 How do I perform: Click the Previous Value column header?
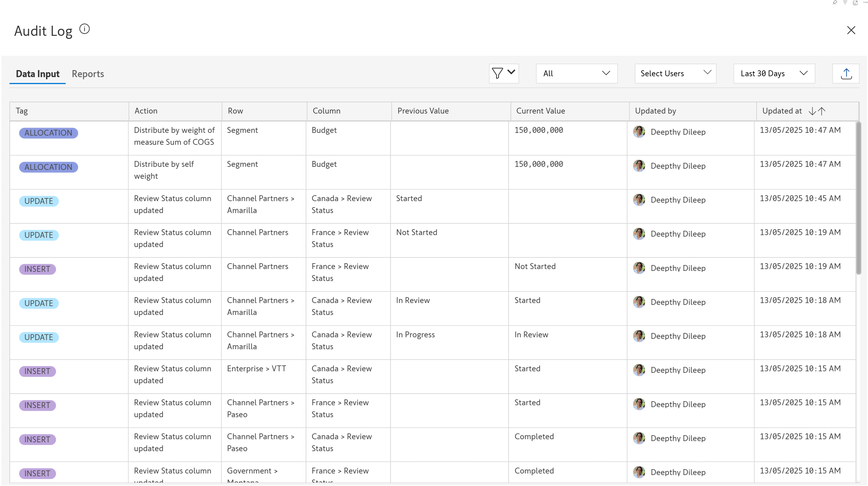(x=423, y=111)
